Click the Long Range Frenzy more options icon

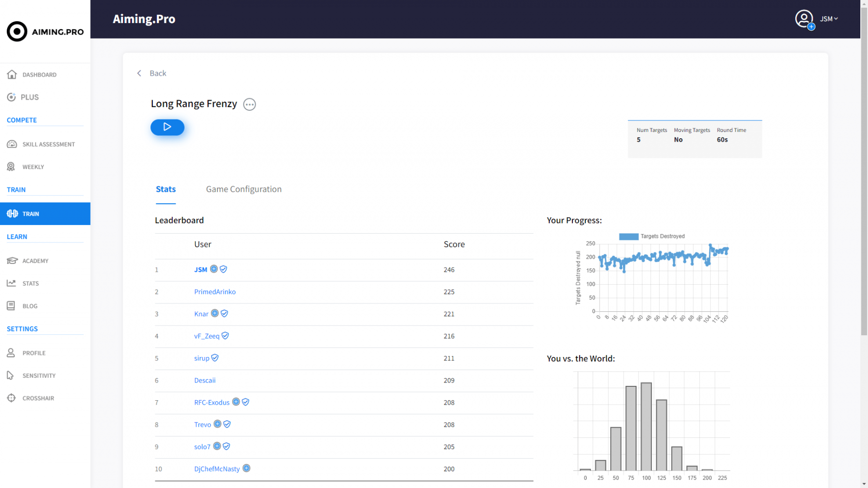pyautogui.click(x=249, y=105)
